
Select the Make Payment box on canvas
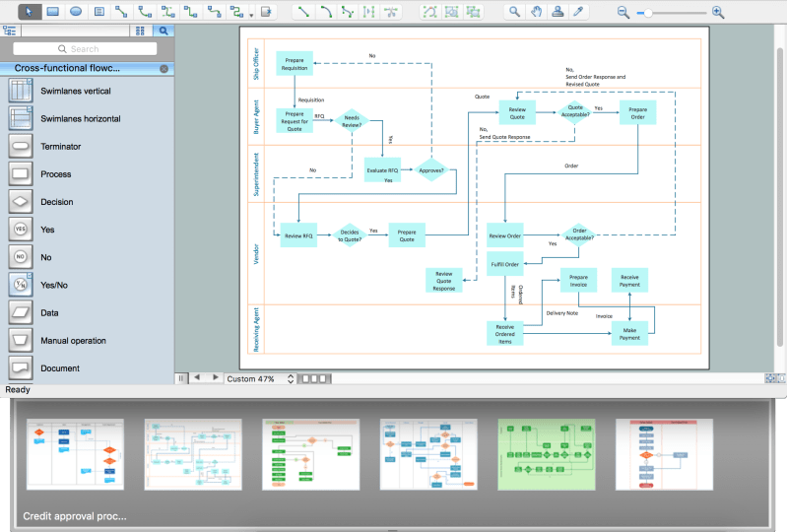(x=630, y=334)
